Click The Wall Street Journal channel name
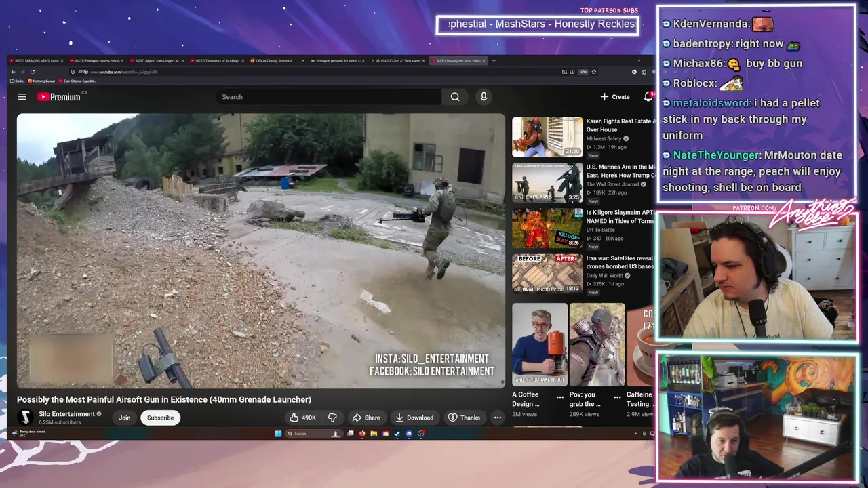 click(x=613, y=184)
